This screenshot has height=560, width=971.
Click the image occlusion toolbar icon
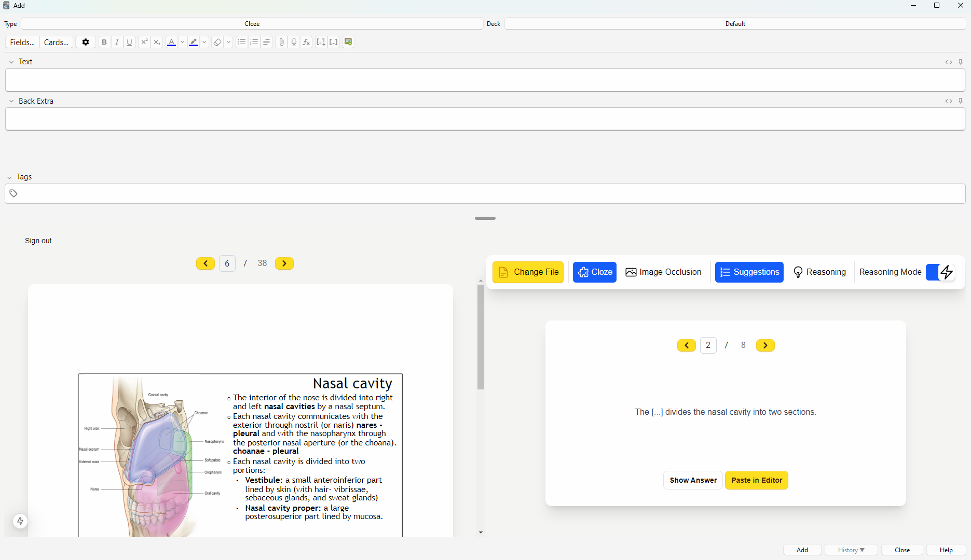pyautogui.click(x=348, y=43)
